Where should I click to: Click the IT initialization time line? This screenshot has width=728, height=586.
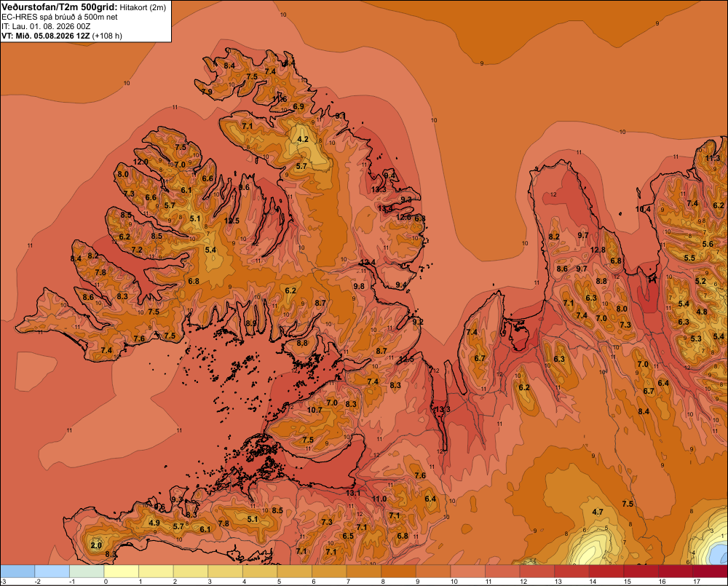46,26
